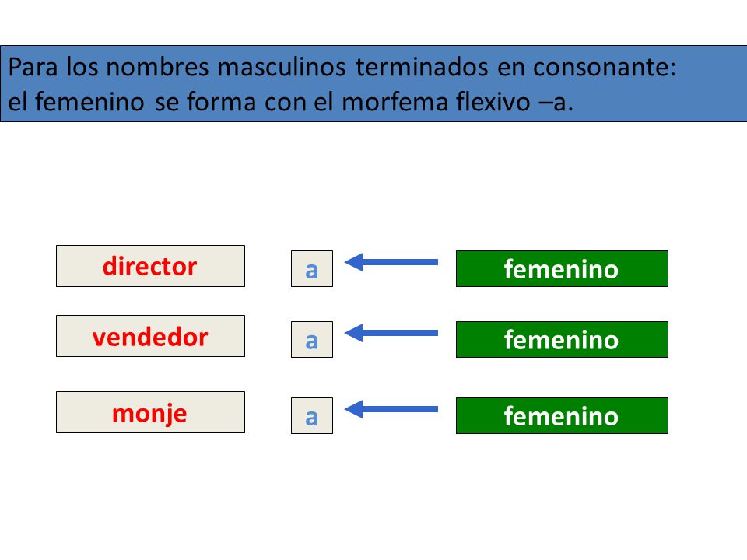Click the 'morfema flexivo' text in the header

(x=436, y=101)
